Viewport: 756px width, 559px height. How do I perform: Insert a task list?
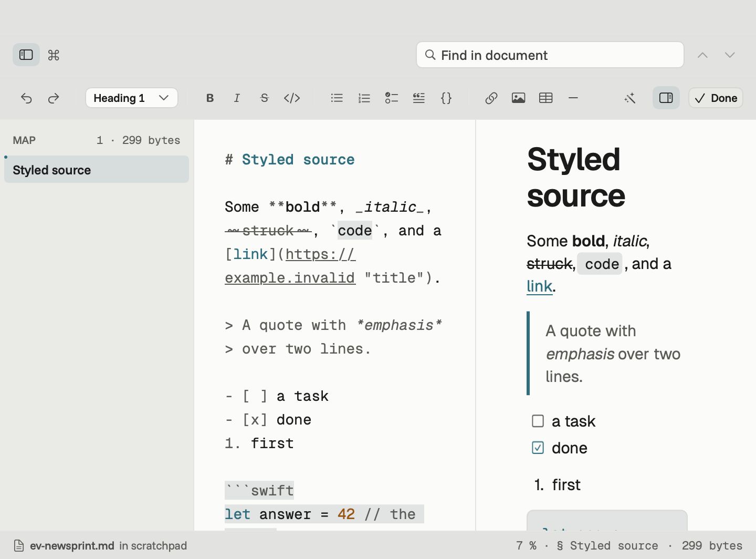392,98
